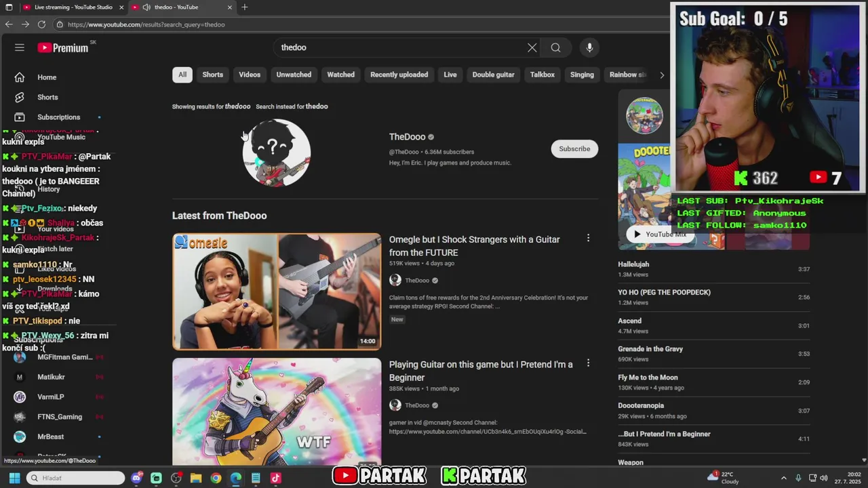Screen dimensions: 868x488
Task: Open OBS from the taskbar
Action: [x=176, y=478]
